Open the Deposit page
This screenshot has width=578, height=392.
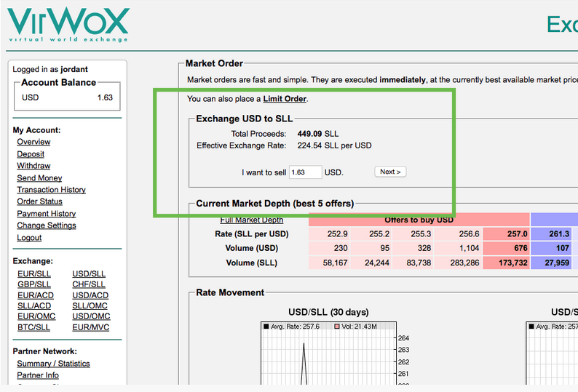[31, 154]
